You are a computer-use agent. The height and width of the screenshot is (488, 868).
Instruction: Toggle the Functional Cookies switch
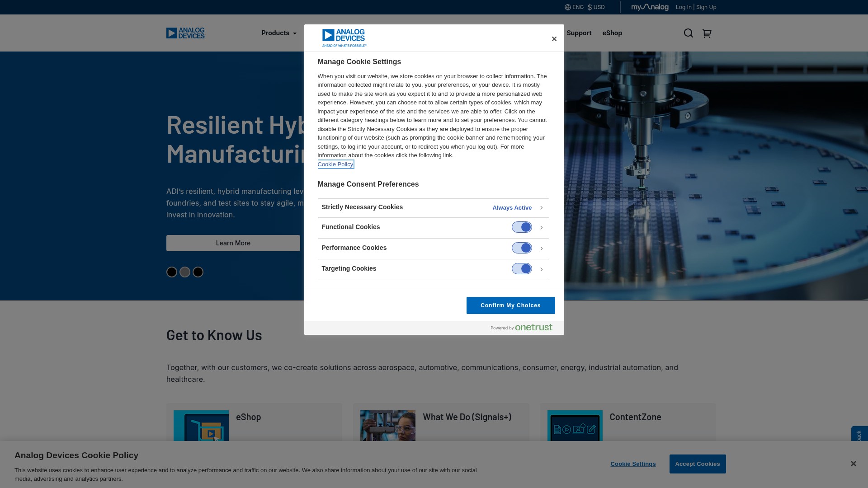tap(522, 227)
